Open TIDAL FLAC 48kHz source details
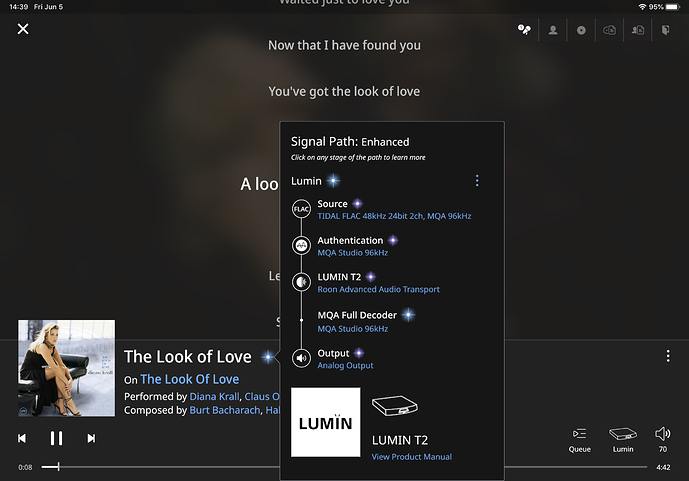Image resolution: width=689 pixels, height=481 pixels. click(394, 216)
